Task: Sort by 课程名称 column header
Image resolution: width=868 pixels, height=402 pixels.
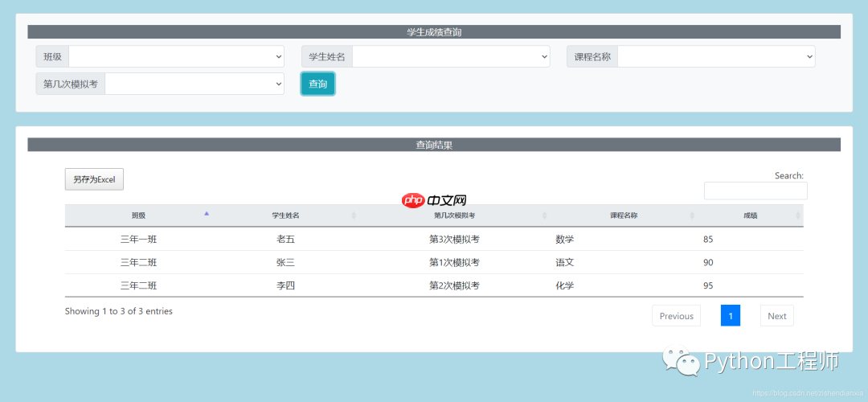Action: pyautogui.click(x=624, y=215)
